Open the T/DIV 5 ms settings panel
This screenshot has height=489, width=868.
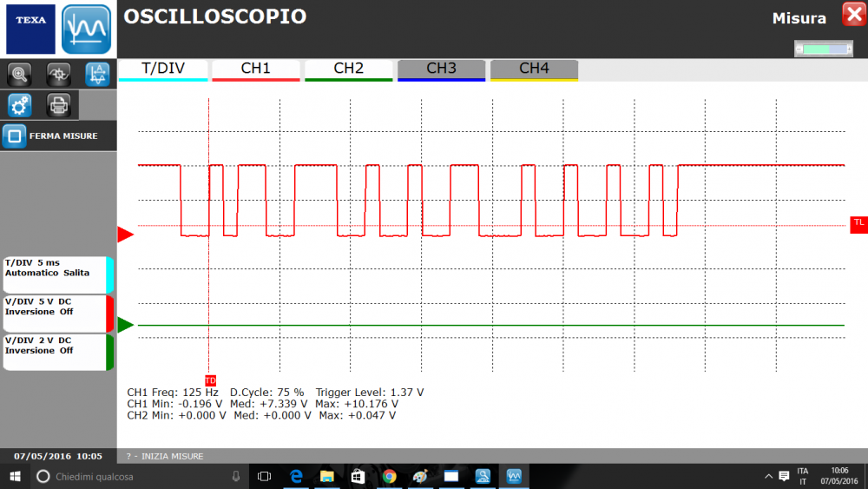click(x=56, y=274)
